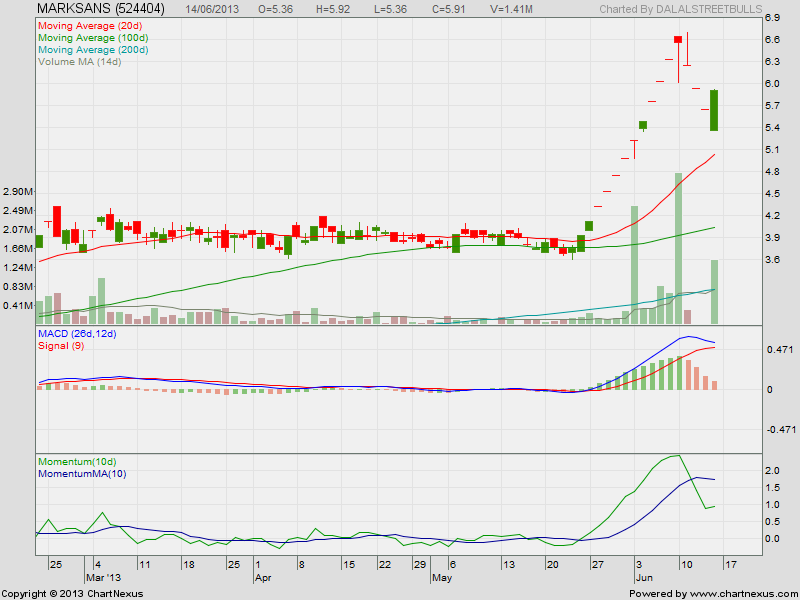Click the 2.49M volume axis label

18,211
